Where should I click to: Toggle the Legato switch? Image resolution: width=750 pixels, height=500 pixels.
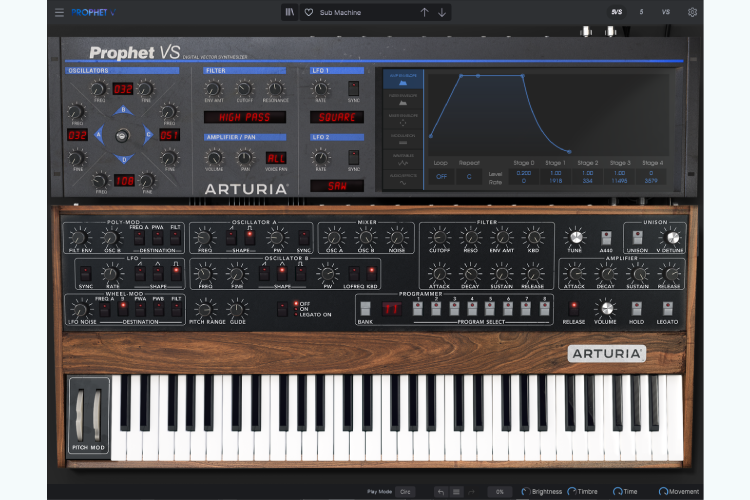(667, 309)
